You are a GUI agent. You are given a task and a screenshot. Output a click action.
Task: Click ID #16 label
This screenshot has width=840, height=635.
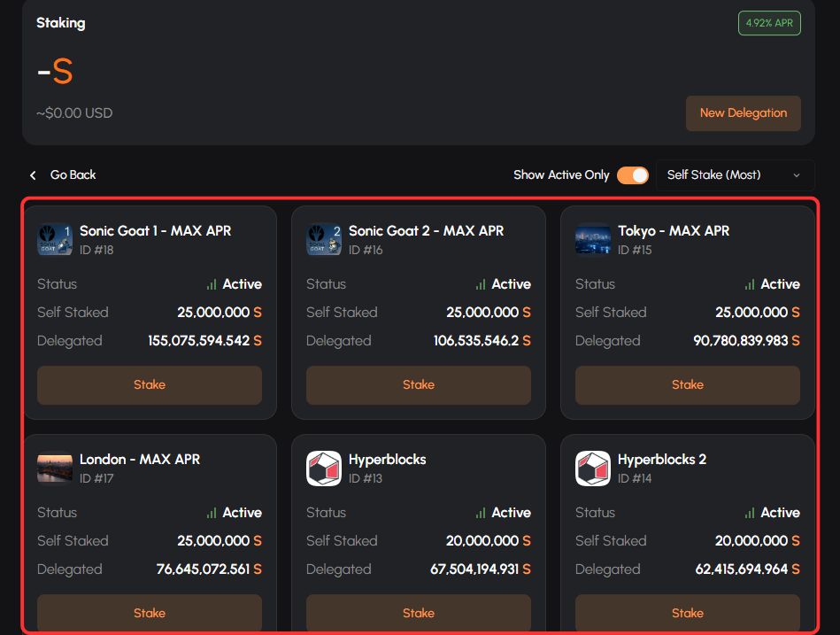(x=366, y=250)
